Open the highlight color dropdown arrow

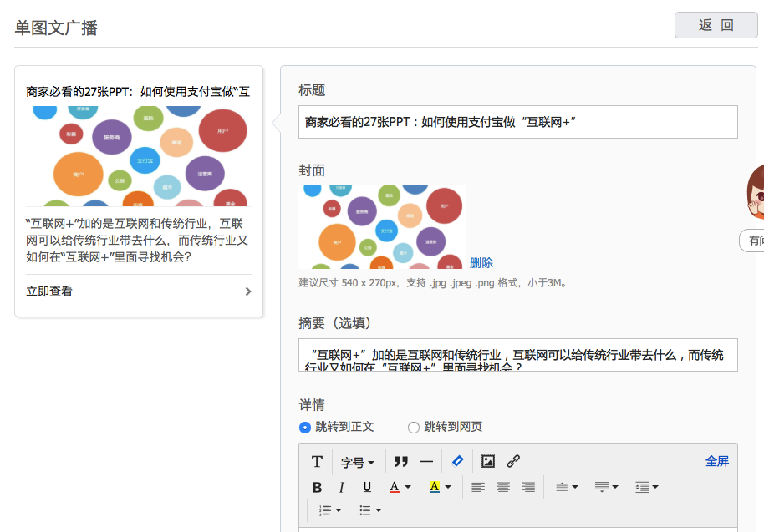pos(448,487)
